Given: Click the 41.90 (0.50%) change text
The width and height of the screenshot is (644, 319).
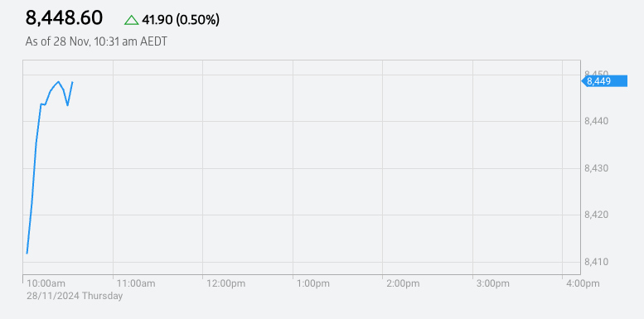Looking at the screenshot, I should coord(181,20).
